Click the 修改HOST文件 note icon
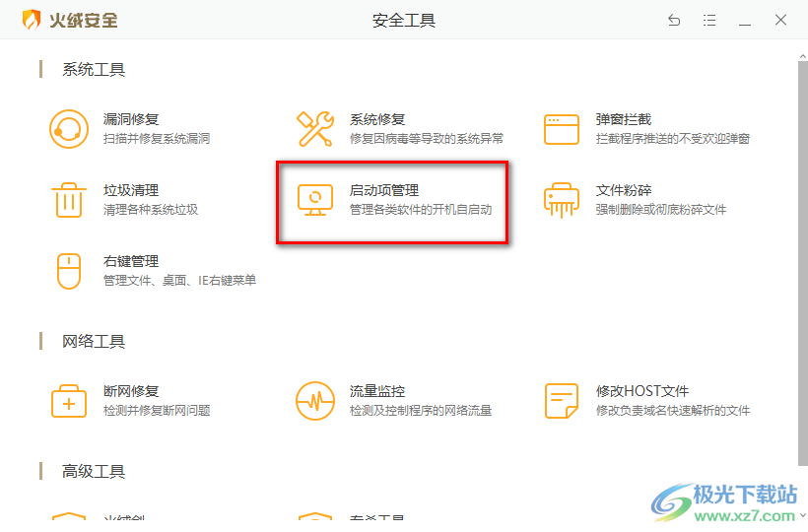The width and height of the screenshot is (808, 532). click(562, 401)
